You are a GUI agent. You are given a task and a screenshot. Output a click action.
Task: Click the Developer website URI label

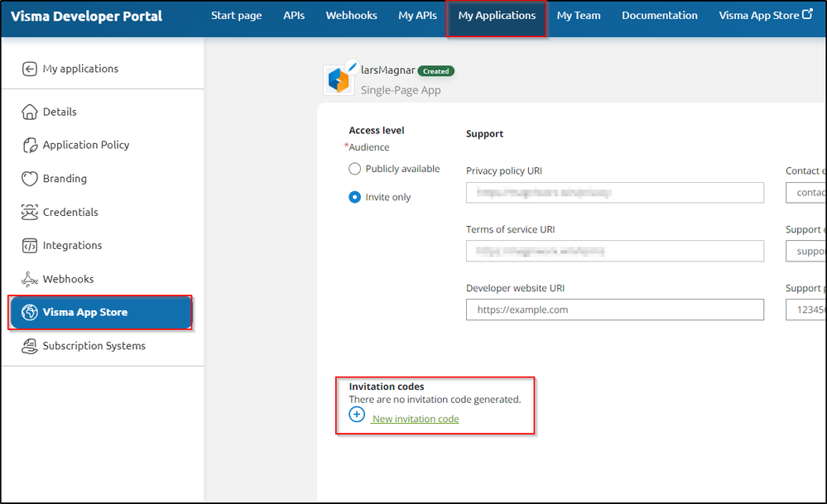(515, 288)
